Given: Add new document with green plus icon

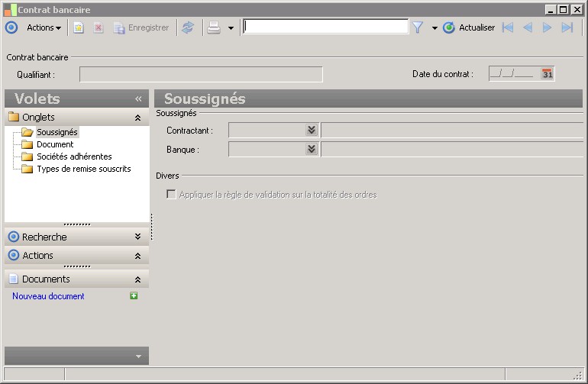Looking at the screenshot, I should [x=134, y=296].
